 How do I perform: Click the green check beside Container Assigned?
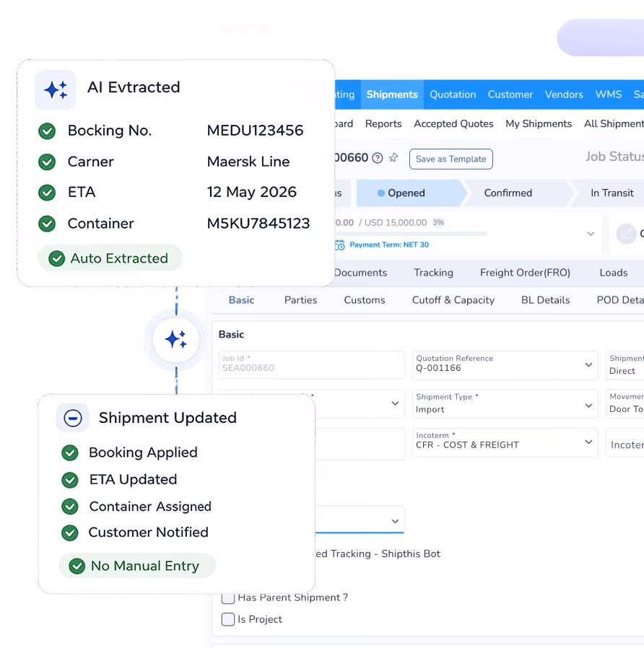[x=70, y=507]
